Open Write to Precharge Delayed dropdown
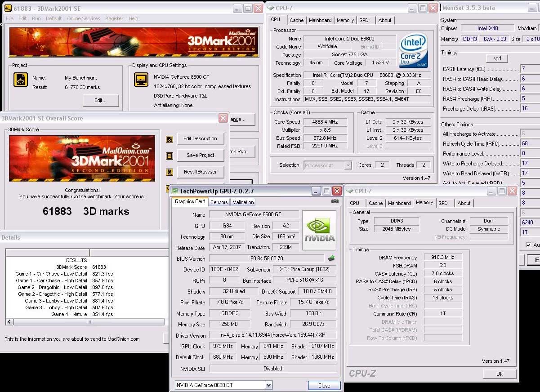This screenshot has width=540, height=392. click(530, 163)
